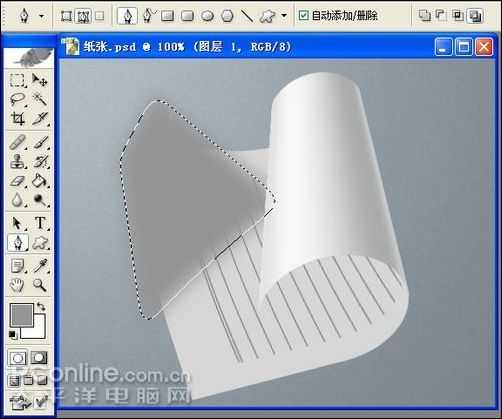Click the 纸张.psd document icon
502x419 pixels.
(72, 46)
